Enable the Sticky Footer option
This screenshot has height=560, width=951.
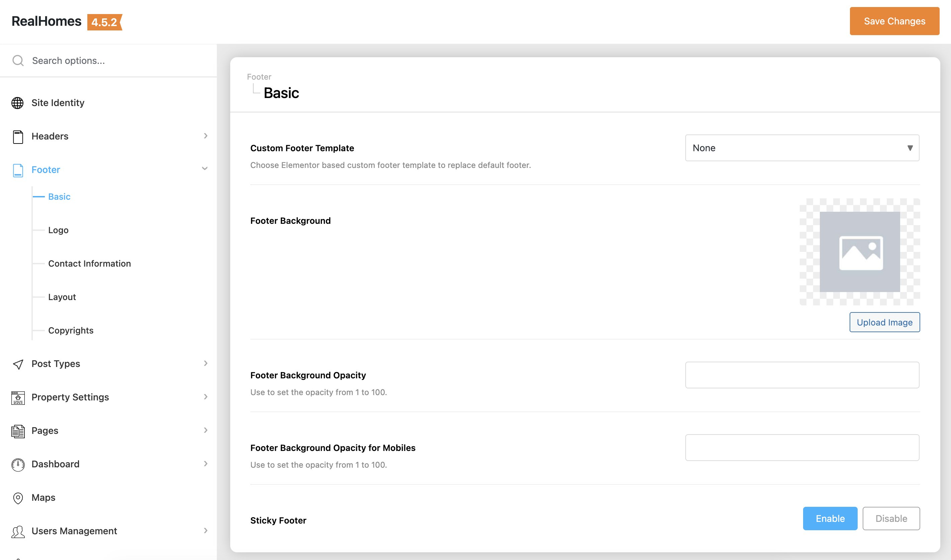830,519
